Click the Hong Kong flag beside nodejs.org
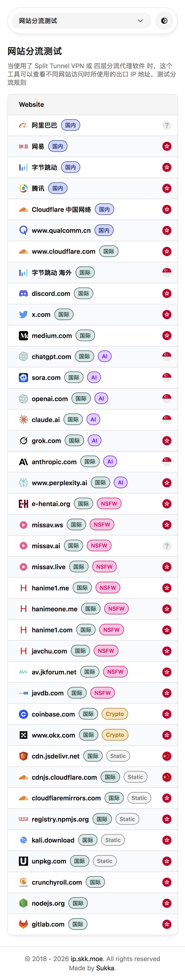The height and width of the screenshot is (980, 185). click(166, 903)
